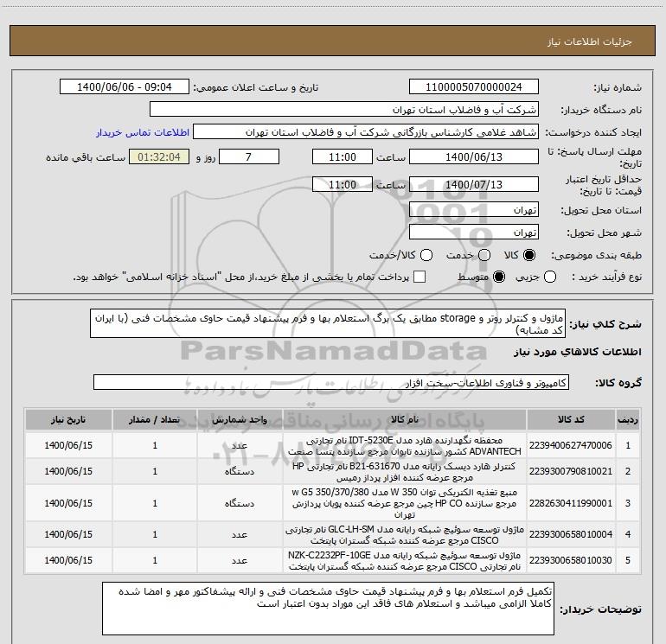The height and width of the screenshot is (644, 666).
Task: Click the response deadline date 1400/06/13
Action: [474, 156]
